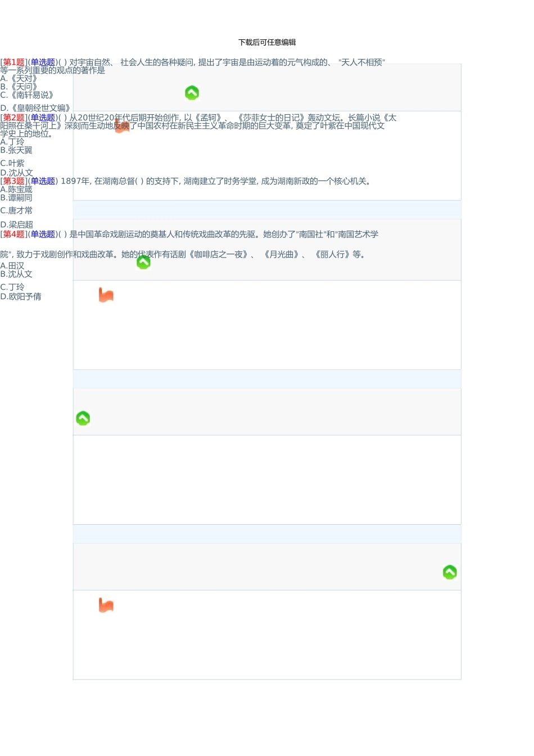Viewport: 534px width, 756px height.
Task: Click the header text 下载后可任意编辑
Action: point(267,42)
